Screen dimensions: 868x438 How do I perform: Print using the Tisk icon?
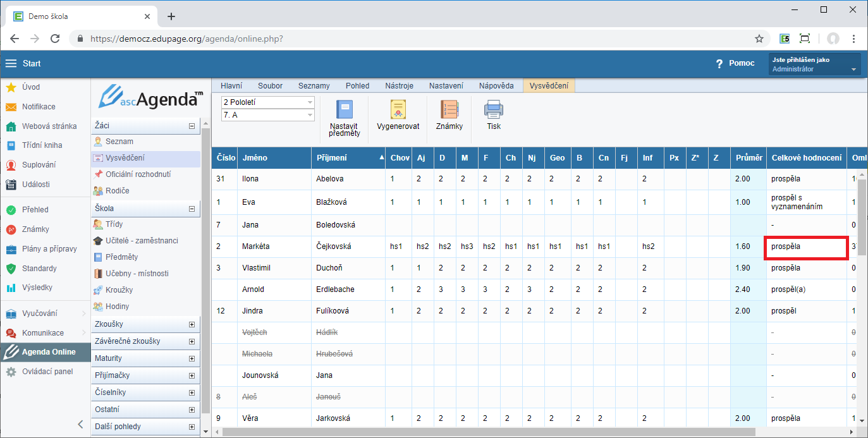(x=494, y=114)
